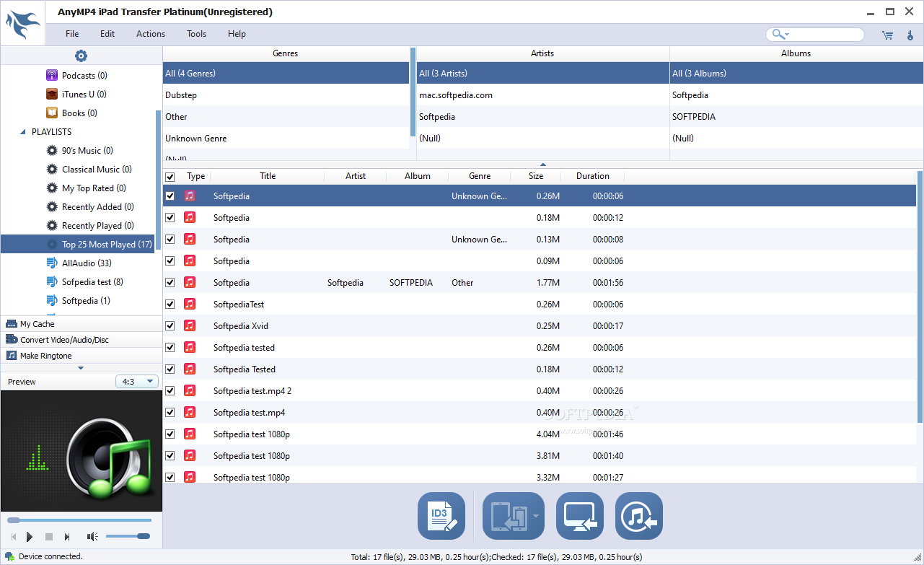This screenshot has height=565, width=924.
Task: Select the Recently Played playlist
Action: click(97, 225)
